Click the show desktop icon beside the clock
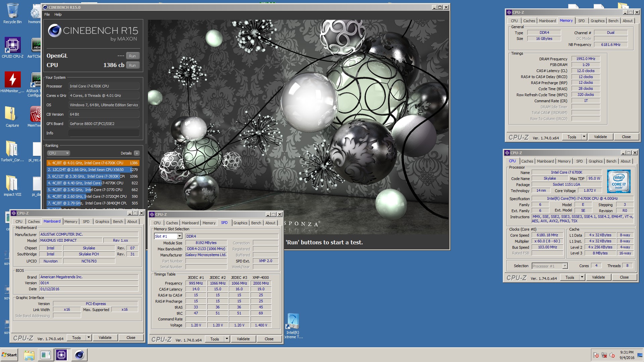 [640, 355]
